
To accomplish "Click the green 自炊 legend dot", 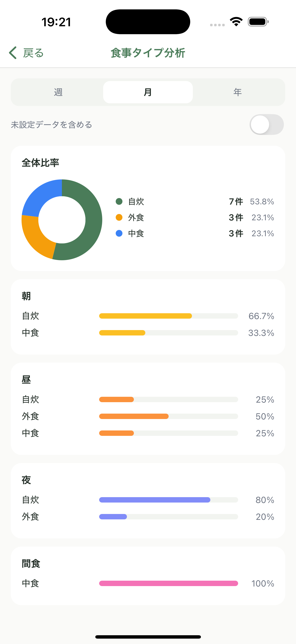I will tap(119, 201).
